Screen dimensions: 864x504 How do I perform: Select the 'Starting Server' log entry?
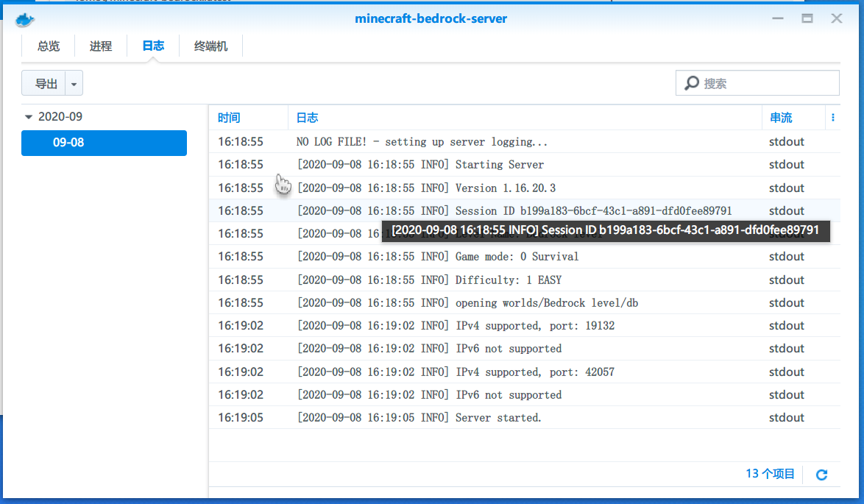[525, 165]
